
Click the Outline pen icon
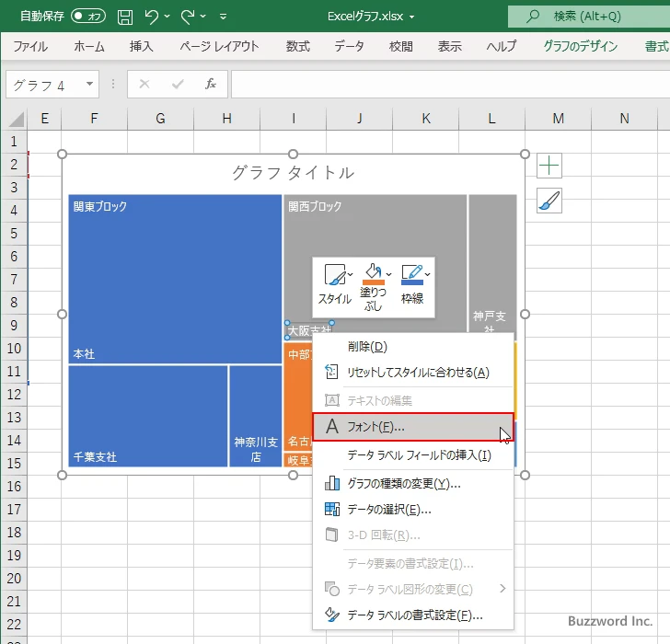pyautogui.click(x=411, y=274)
